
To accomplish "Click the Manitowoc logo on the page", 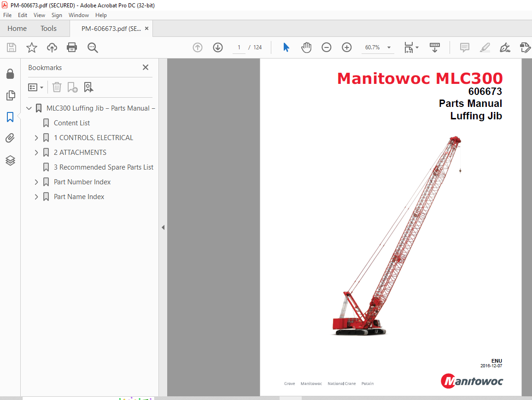I will pos(472,381).
